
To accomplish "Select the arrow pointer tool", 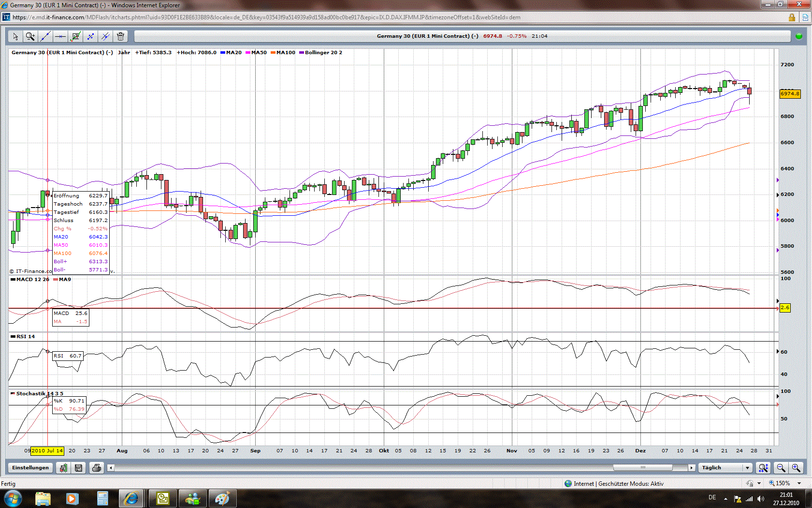I will 15,36.
